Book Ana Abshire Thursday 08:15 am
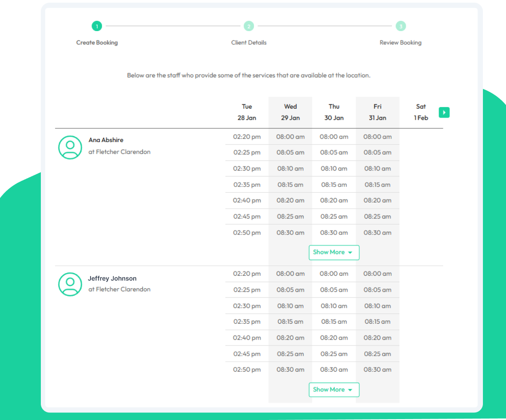Image resolution: width=506 pixels, height=420 pixels. 334,185
